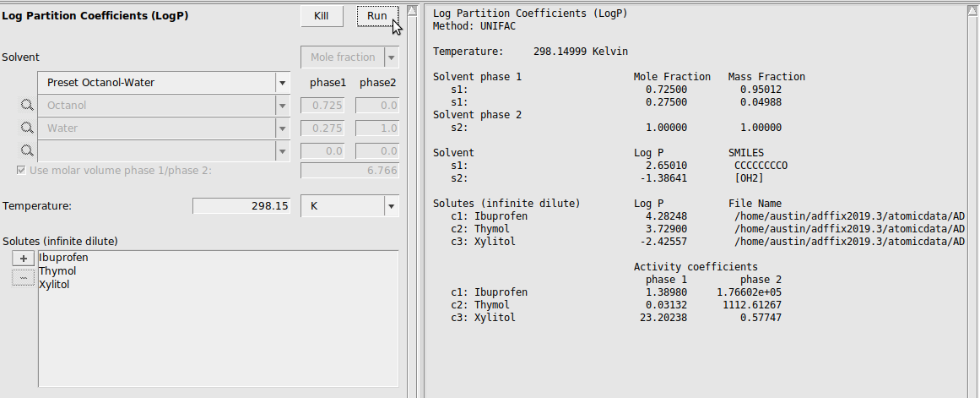Open the Water solvent dropdown arrow
The height and width of the screenshot is (398, 980).
[x=281, y=128]
